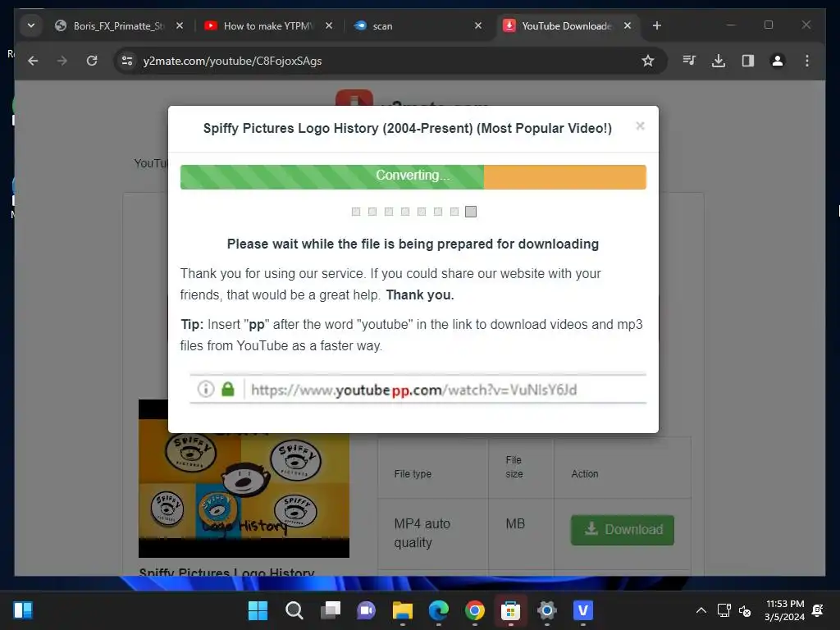Toggle the Chrome side panel
The image size is (840, 630).
click(748, 61)
